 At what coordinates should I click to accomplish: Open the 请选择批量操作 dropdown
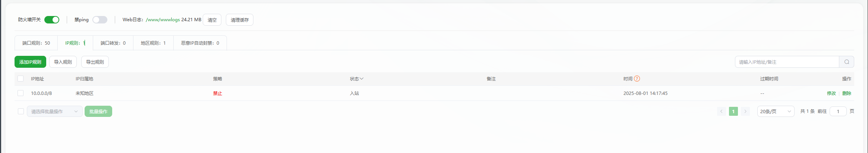click(x=54, y=111)
